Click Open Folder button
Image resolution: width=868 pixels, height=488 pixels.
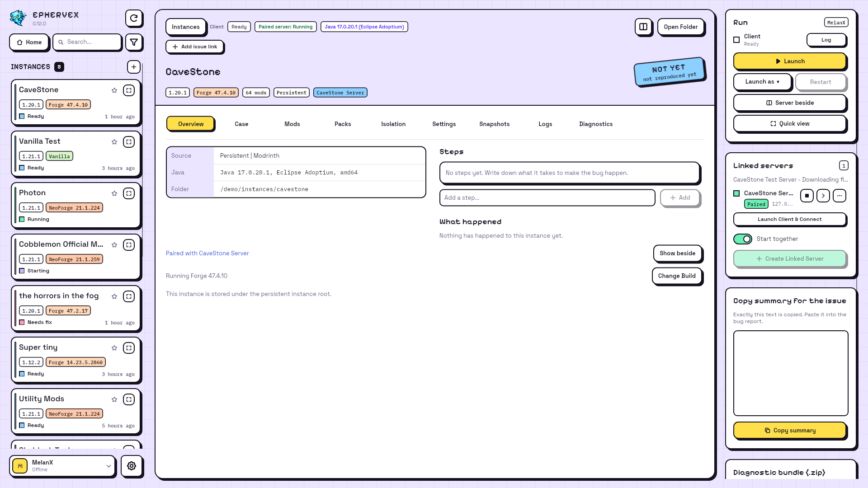tap(680, 27)
